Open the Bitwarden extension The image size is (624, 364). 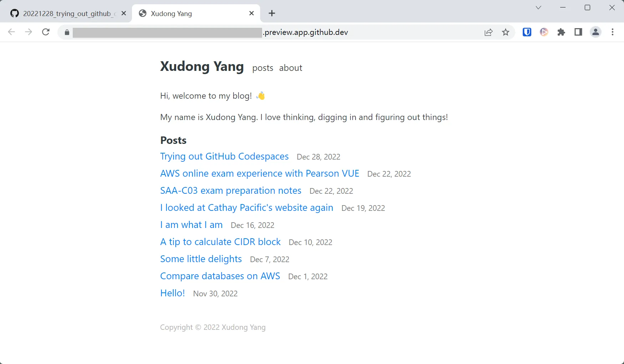point(527,32)
